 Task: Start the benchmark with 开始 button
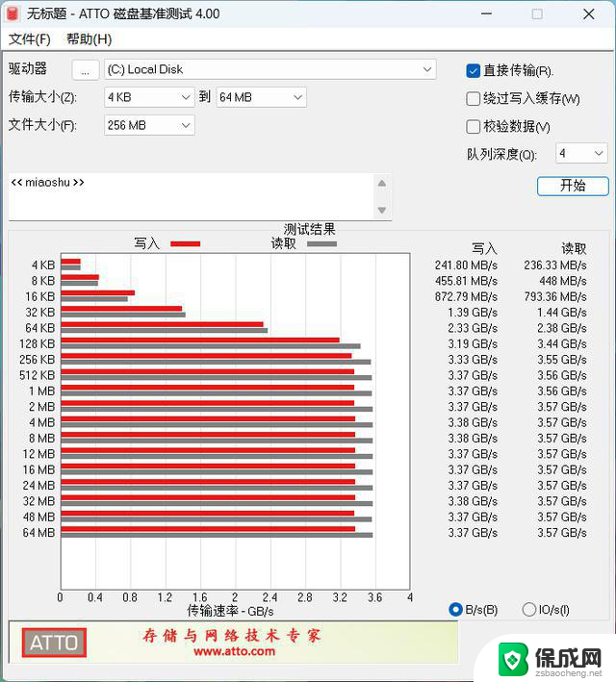click(x=573, y=186)
